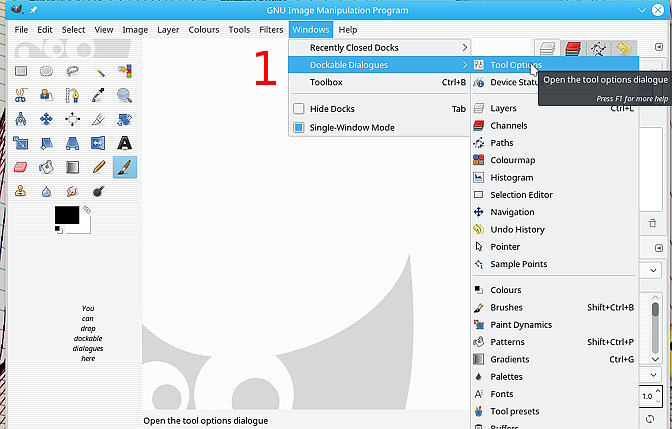
Task: Click configure-tab button beside the dock tabs
Action: coord(659,47)
